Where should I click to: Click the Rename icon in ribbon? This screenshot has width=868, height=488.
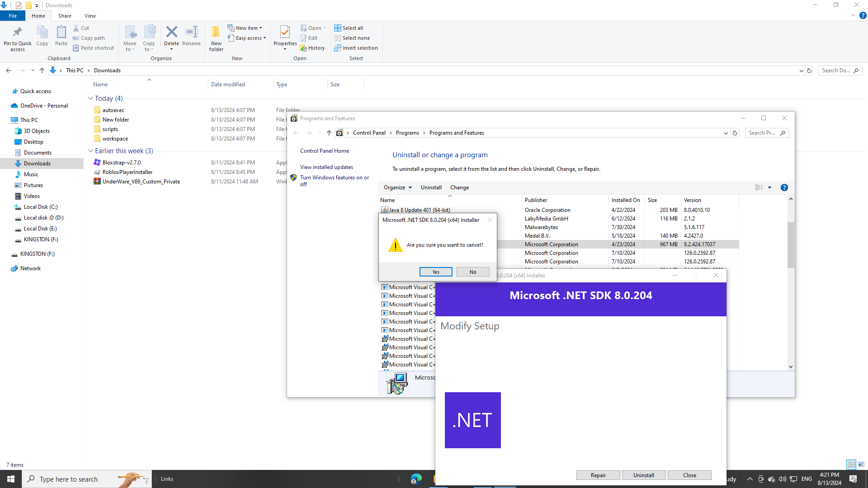pos(191,33)
